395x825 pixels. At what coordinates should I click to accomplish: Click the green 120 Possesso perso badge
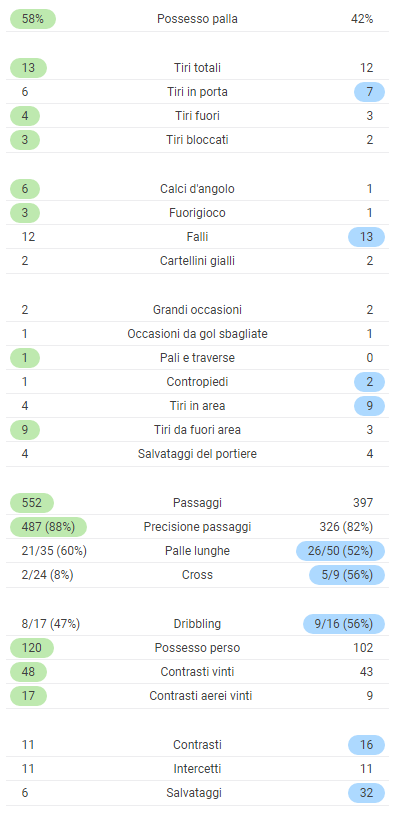pyautogui.click(x=32, y=648)
